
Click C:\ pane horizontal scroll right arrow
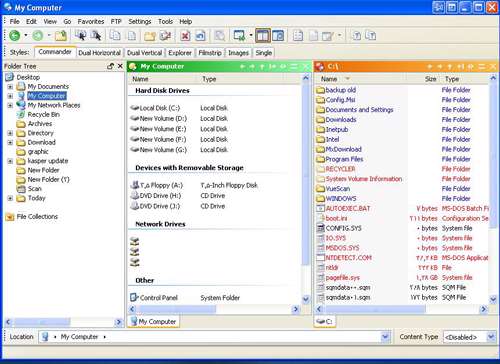(483, 309)
